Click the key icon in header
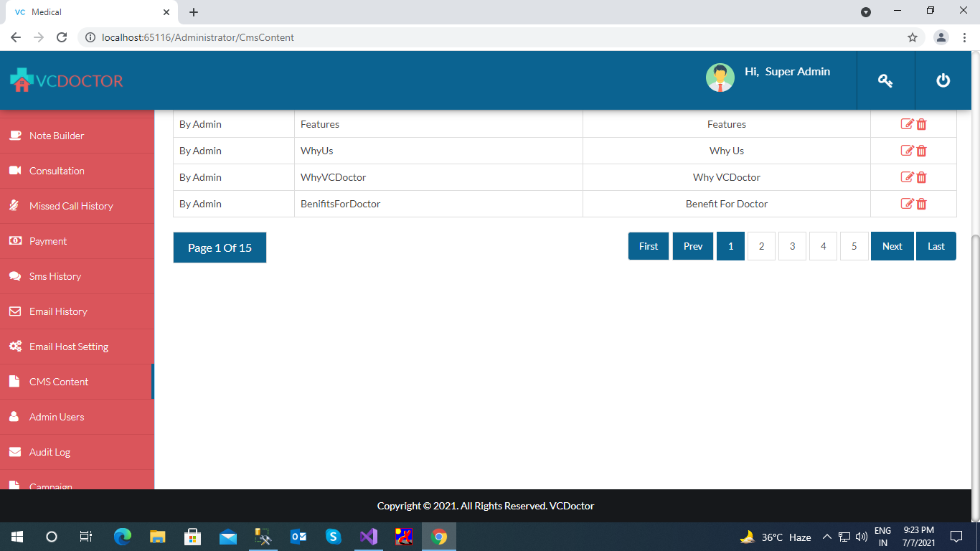This screenshot has height=551, width=980. (x=885, y=80)
